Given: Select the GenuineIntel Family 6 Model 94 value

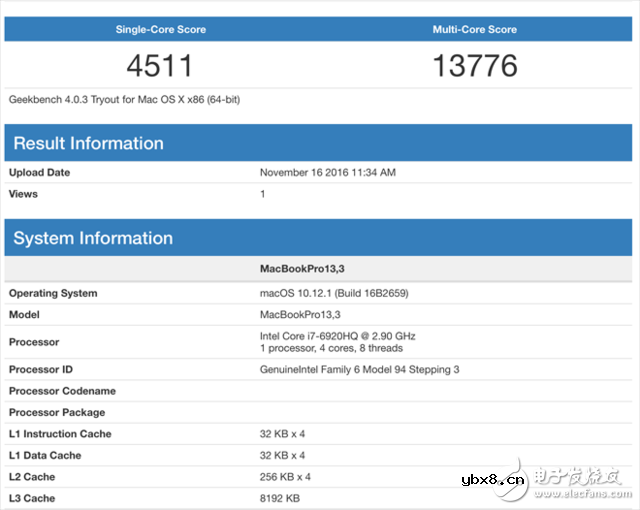Looking at the screenshot, I should [360, 370].
